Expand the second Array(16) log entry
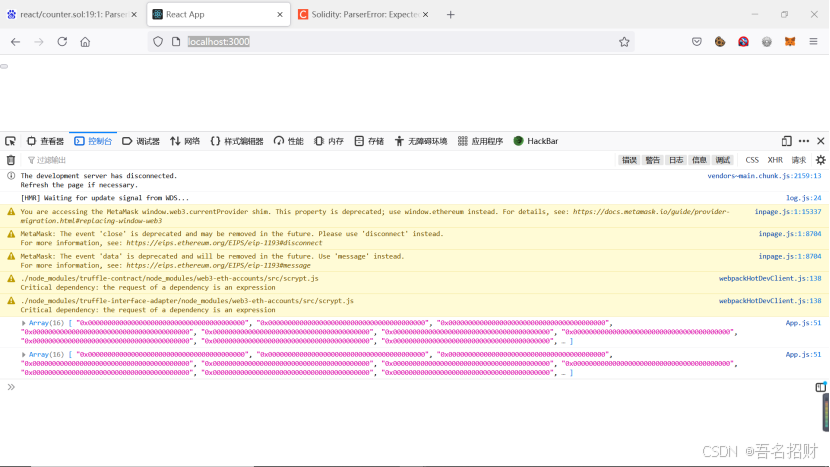The height and width of the screenshot is (467, 830). pos(23,355)
